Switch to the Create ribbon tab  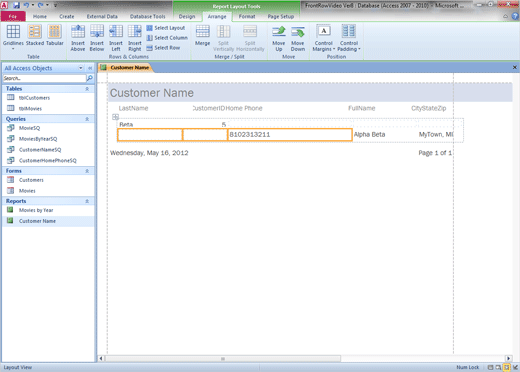pos(67,16)
